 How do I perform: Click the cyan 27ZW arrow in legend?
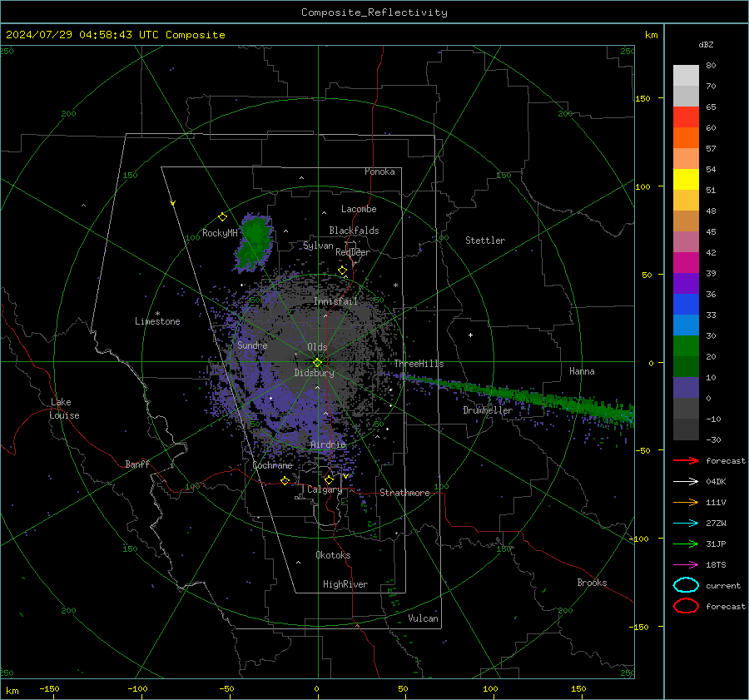pyautogui.click(x=686, y=524)
